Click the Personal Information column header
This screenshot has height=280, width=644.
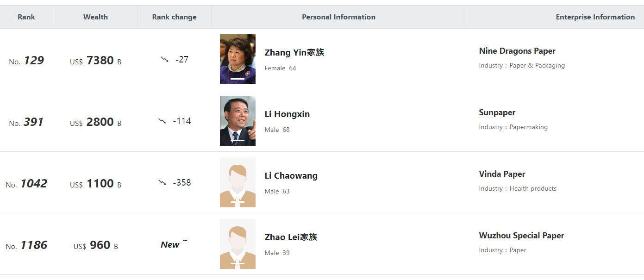[x=338, y=17]
